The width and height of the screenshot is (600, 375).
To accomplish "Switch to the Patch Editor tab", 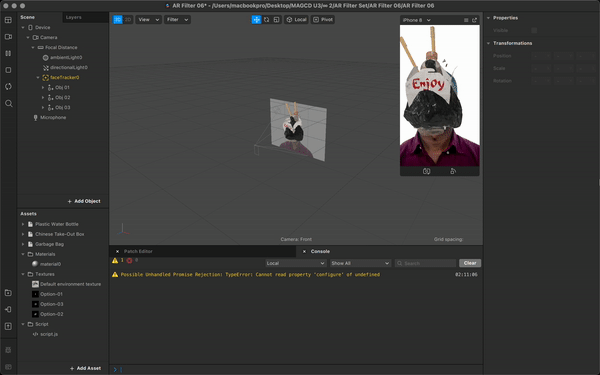I will point(138,251).
